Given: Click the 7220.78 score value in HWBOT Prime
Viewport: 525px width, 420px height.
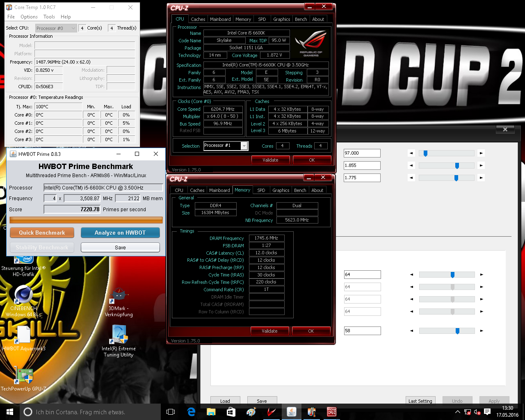Looking at the screenshot, I should pyautogui.click(x=72, y=209).
